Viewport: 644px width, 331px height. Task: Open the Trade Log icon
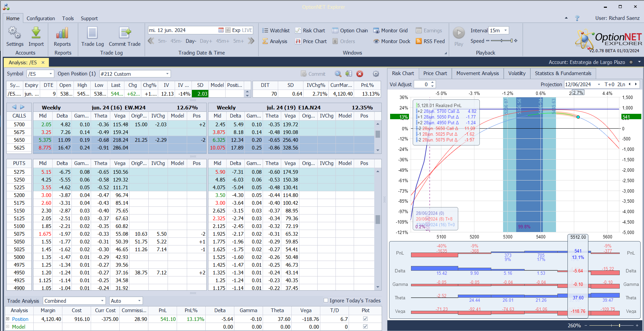[92, 33]
